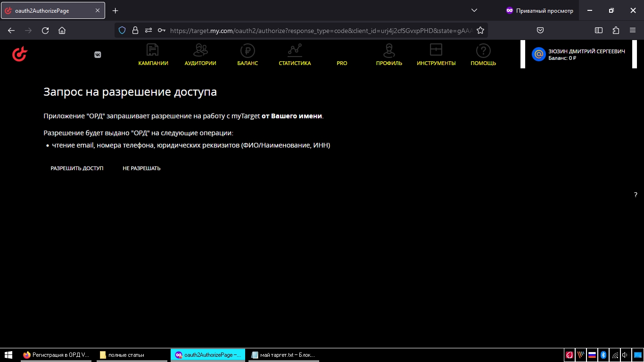Open the Баланс section
644x362 pixels.
point(248,55)
